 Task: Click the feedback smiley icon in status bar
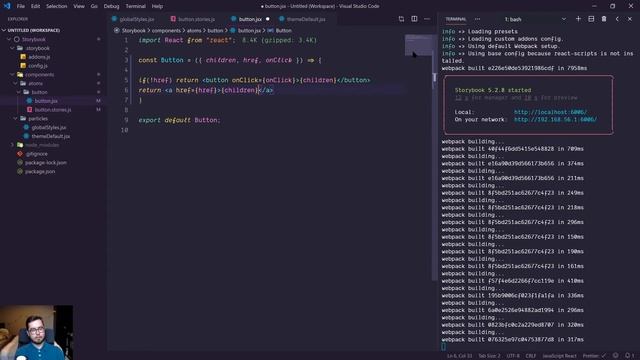616,356
